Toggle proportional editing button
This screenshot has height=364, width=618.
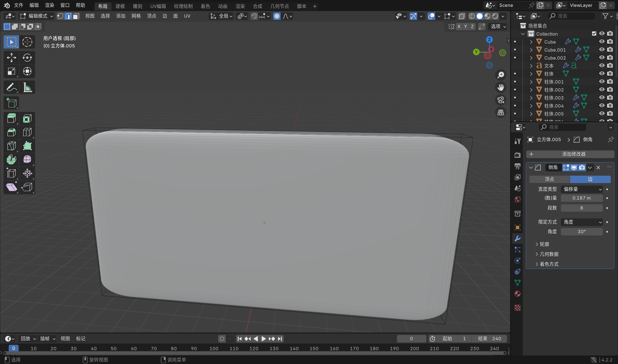point(277,16)
